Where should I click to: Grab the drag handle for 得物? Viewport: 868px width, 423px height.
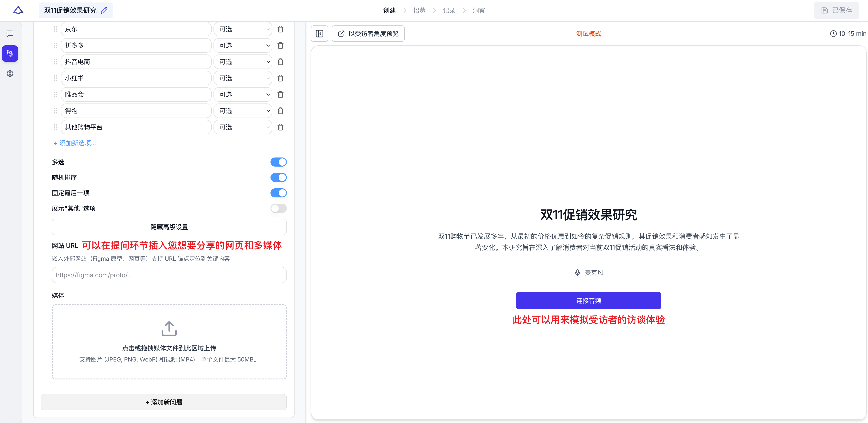pyautogui.click(x=55, y=111)
